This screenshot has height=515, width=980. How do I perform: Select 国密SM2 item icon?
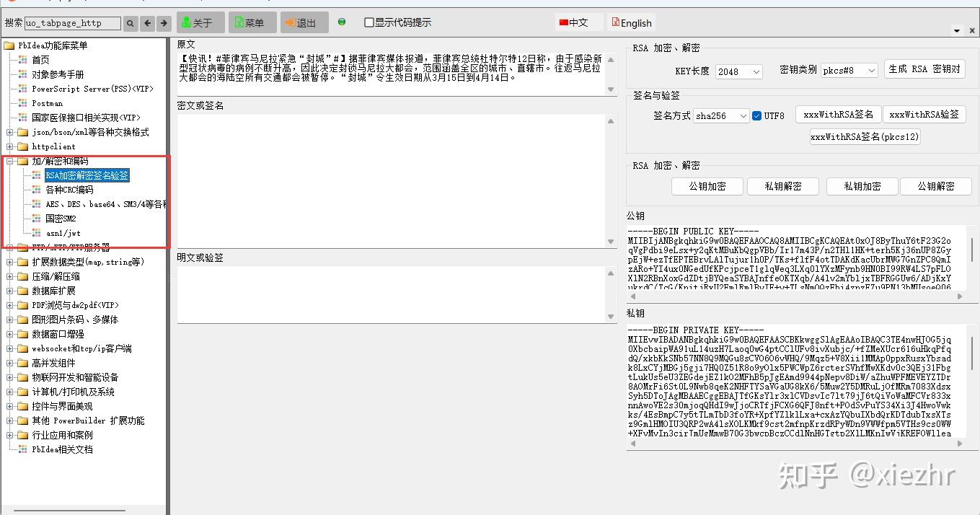[37, 219]
